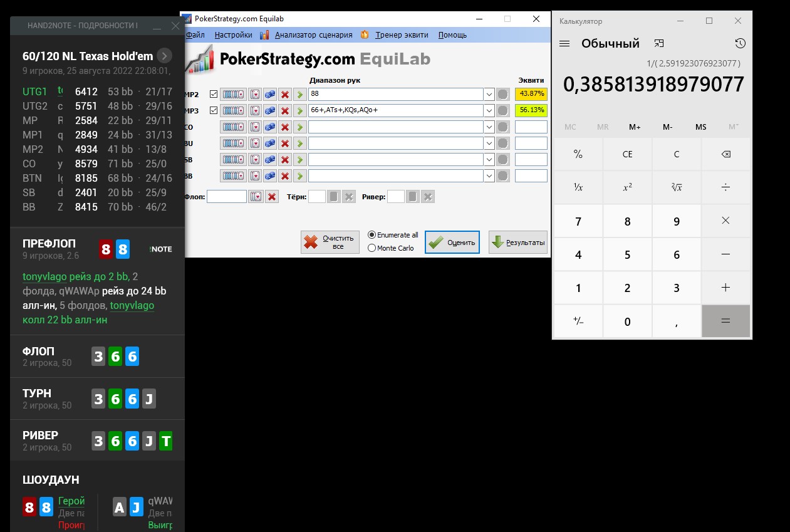
Task: Click Calculator M+ memory button
Action: pos(635,127)
